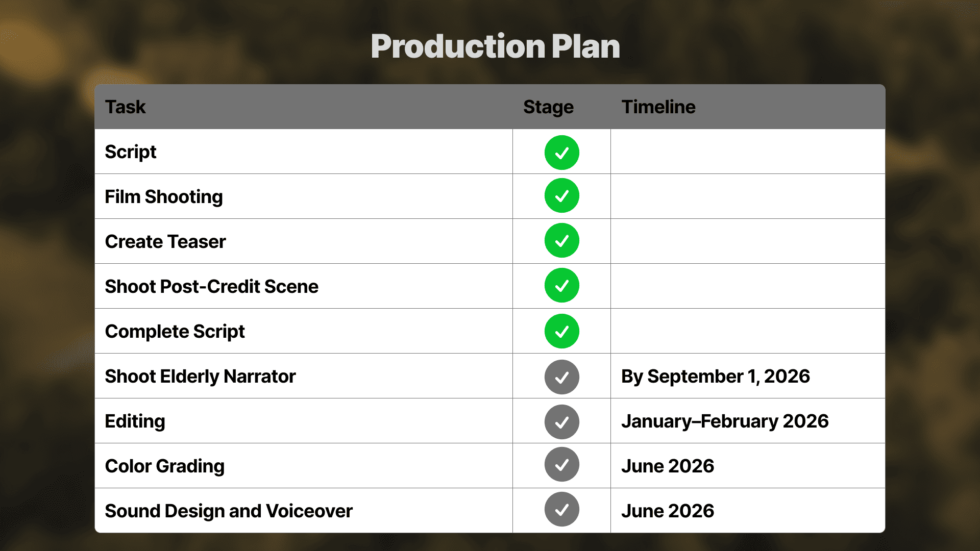This screenshot has width=980, height=551.
Task: Select the Film Shooting task cell
Action: coord(164,197)
